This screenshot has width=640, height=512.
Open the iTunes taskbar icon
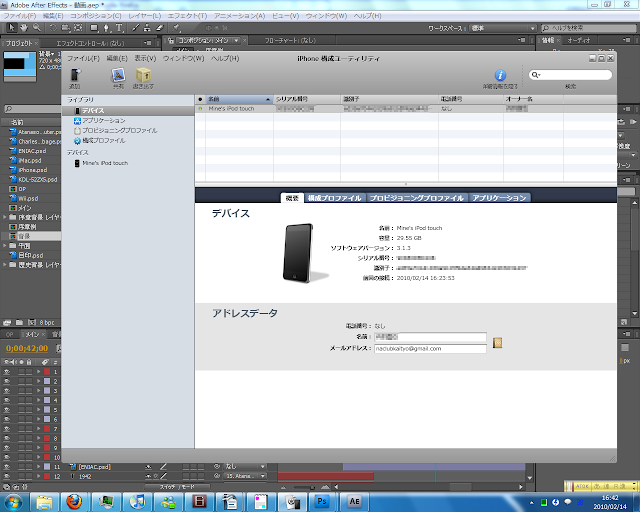pos(138,501)
